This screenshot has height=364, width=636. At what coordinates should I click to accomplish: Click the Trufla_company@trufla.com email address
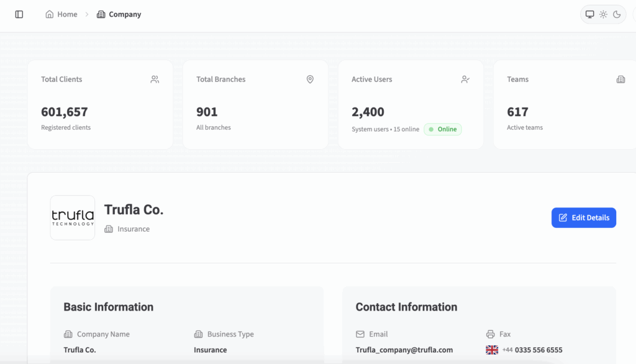click(404, 350)
